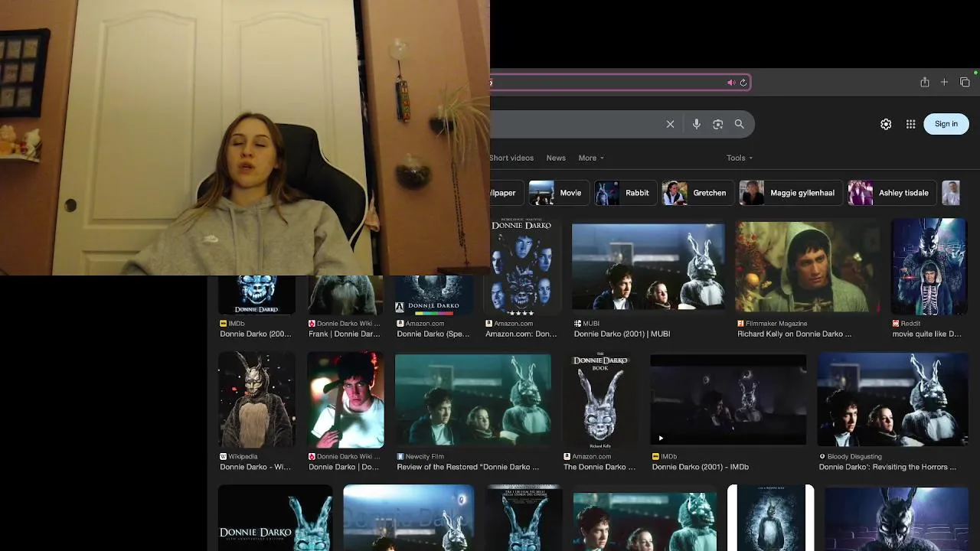Open 'Donnie Darko (2001) - IMDb' link

[701, 467]
